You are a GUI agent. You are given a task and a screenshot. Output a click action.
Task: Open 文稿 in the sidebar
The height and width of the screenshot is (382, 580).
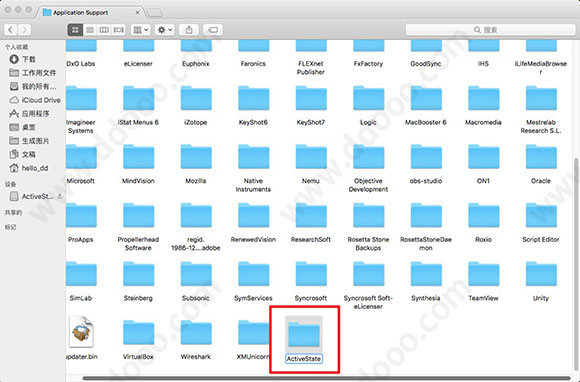pos(23,154)
